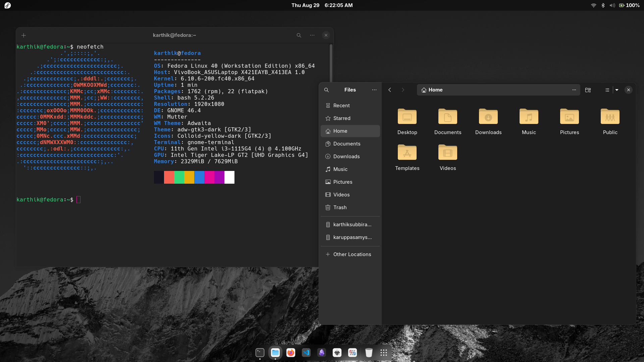
Task: Open the karthiksubbira... drive in sidebar
Action: tap(350, 225)
